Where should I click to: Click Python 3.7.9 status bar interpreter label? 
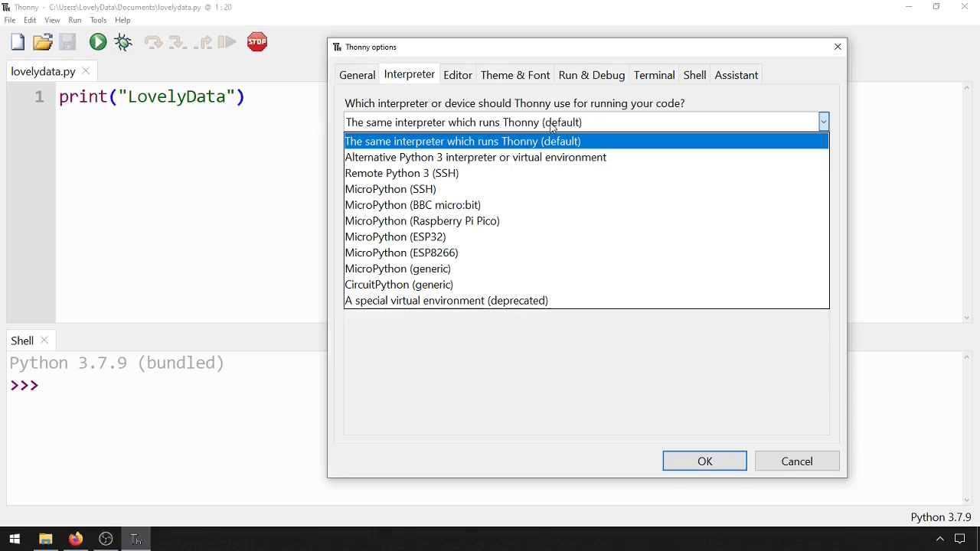click(x=941, y=517)
